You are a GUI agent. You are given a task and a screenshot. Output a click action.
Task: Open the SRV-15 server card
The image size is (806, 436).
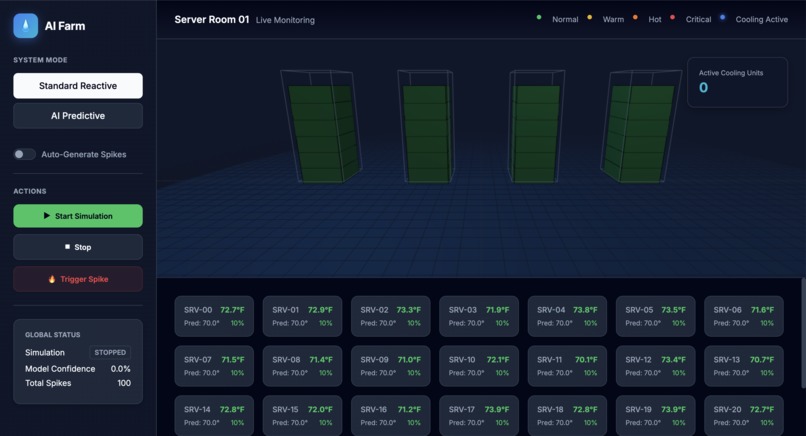coord(302,415)
